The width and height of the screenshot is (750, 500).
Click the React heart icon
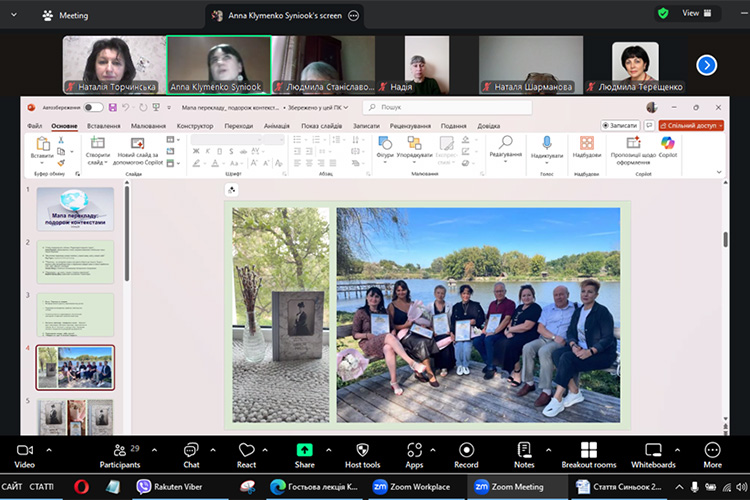[x=246, y=450]
